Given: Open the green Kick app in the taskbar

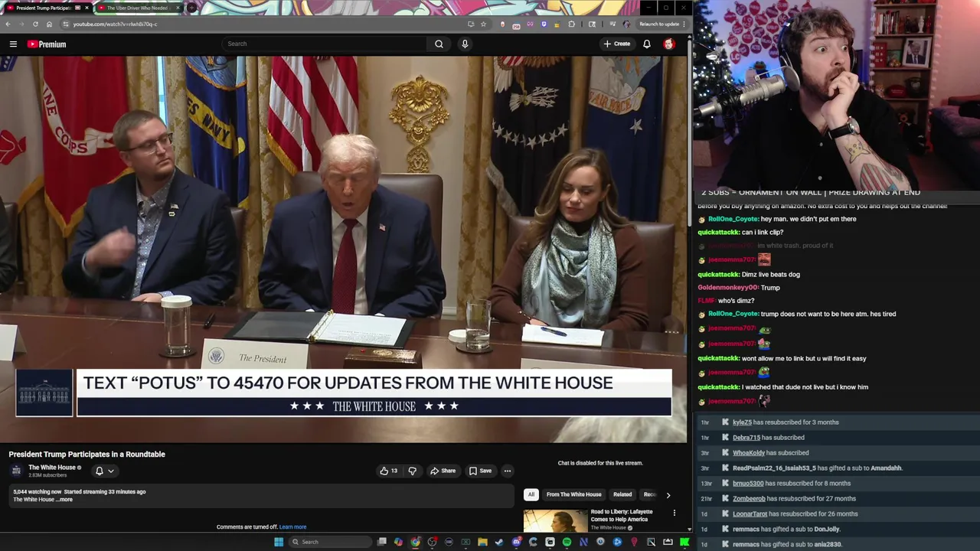Looking at the screenshot, I should [x=684, y=542].
